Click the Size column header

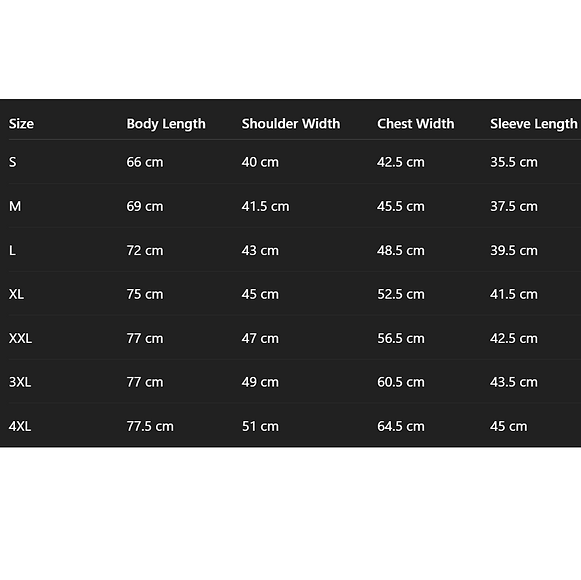click(x=21, y=124)
